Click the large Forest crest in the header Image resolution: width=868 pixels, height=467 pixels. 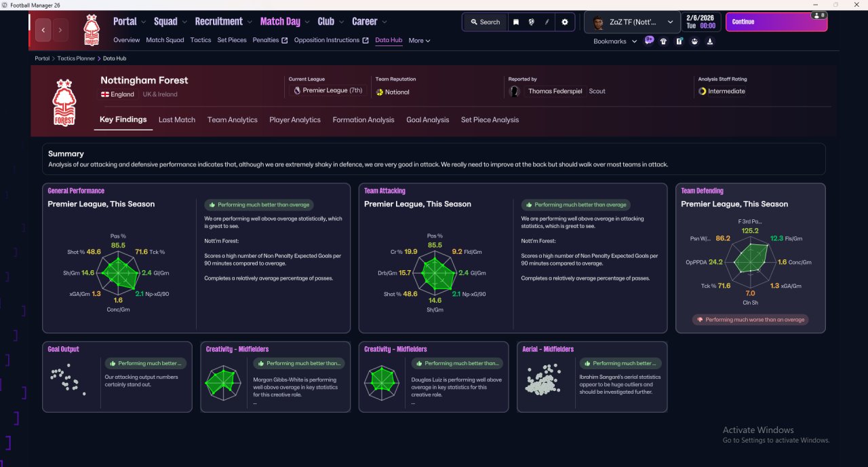point(64,102)
